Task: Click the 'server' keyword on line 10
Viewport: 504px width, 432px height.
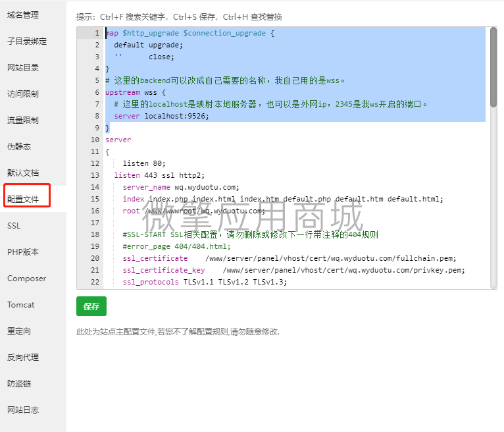Action: coord(118,140)
